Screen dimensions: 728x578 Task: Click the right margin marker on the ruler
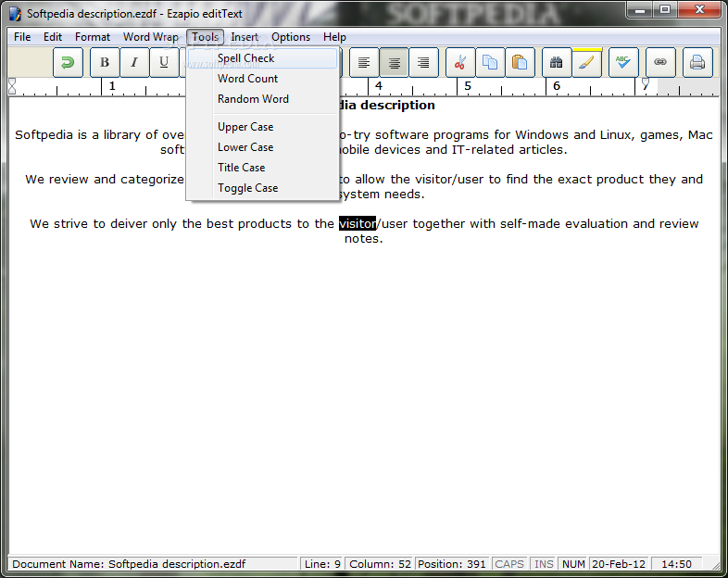(x=646, y=83)
